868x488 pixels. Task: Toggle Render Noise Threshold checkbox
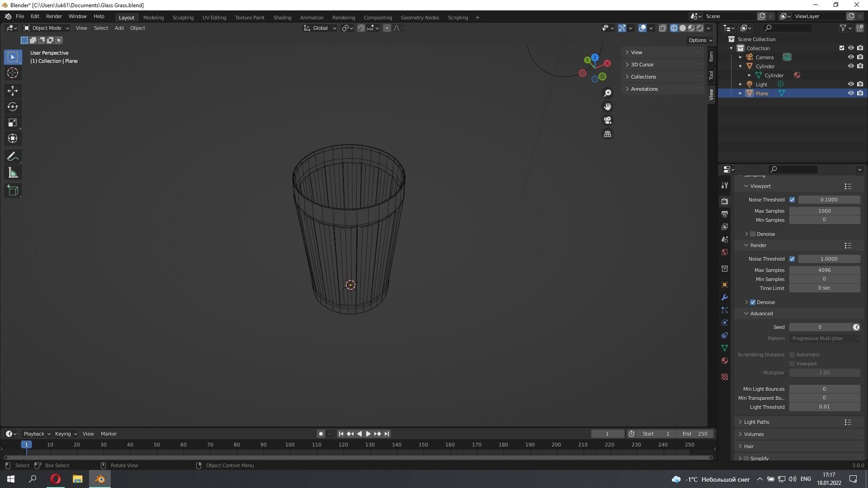[x=792, y=259]
